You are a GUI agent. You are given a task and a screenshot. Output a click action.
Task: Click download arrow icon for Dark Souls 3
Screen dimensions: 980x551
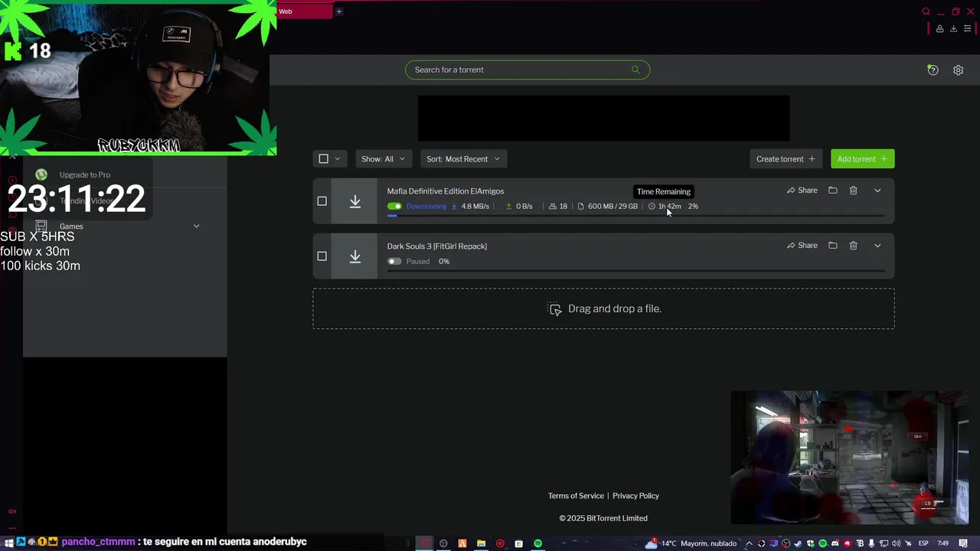[354, 256]
